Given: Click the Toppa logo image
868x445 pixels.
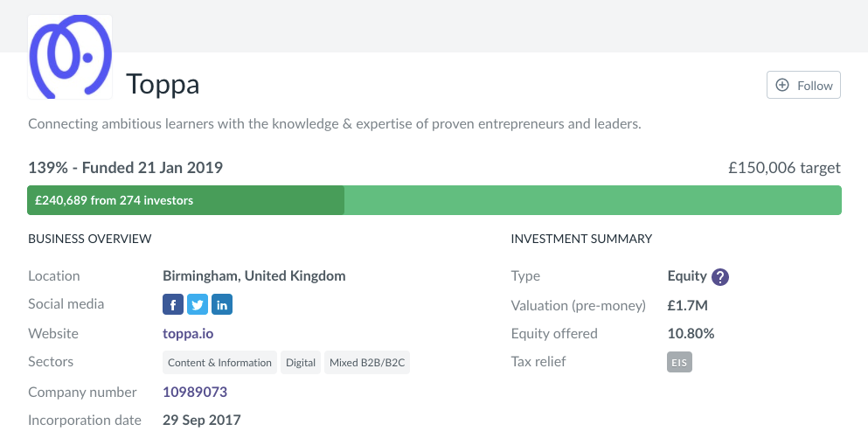Looking at the screenshot, I should pos(70,57).
